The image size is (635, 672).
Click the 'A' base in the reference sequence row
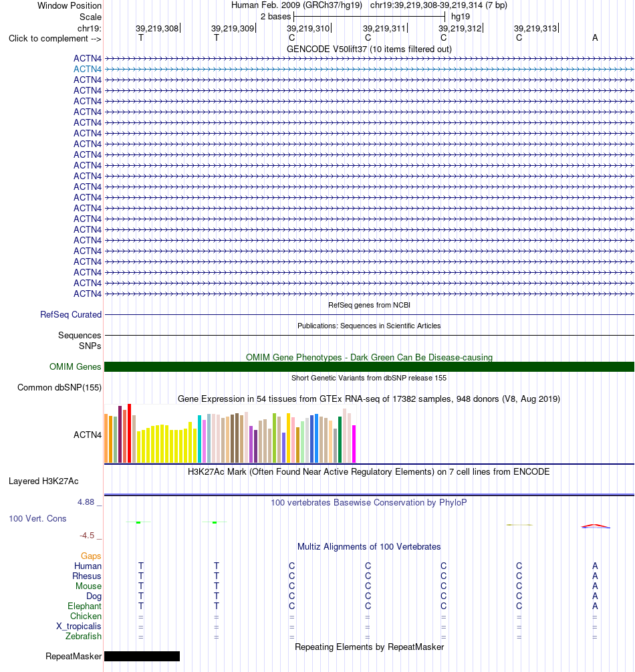(x=595, y=37)
